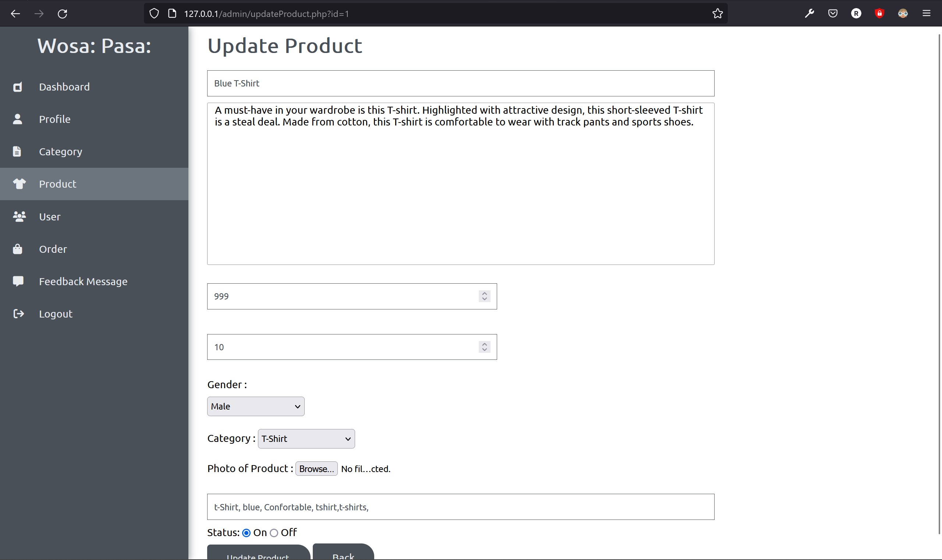Adjust the price stepper value 999
The height and width of the screenshot is (560, 942).
[485, 295]
